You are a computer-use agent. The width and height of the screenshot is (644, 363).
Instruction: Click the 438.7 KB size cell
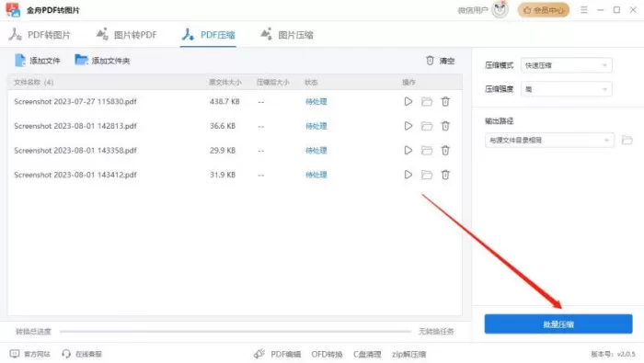click(x=224, y=101)
